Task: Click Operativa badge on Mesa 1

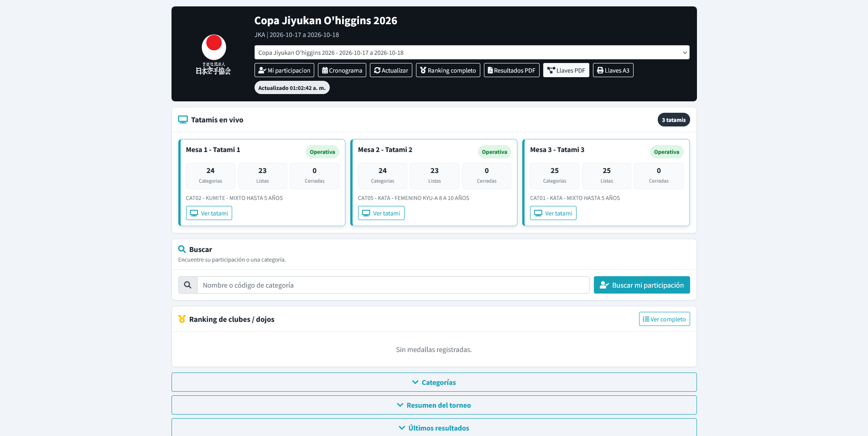Action: pos(322,152)
